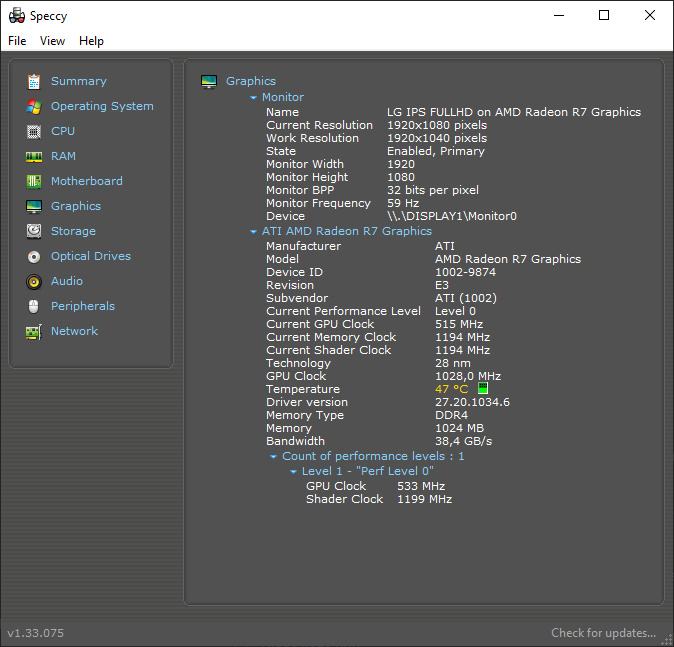674x647 pixels.
Task: Click the Operating System Windows flag icon
Action: pos(34,106)
